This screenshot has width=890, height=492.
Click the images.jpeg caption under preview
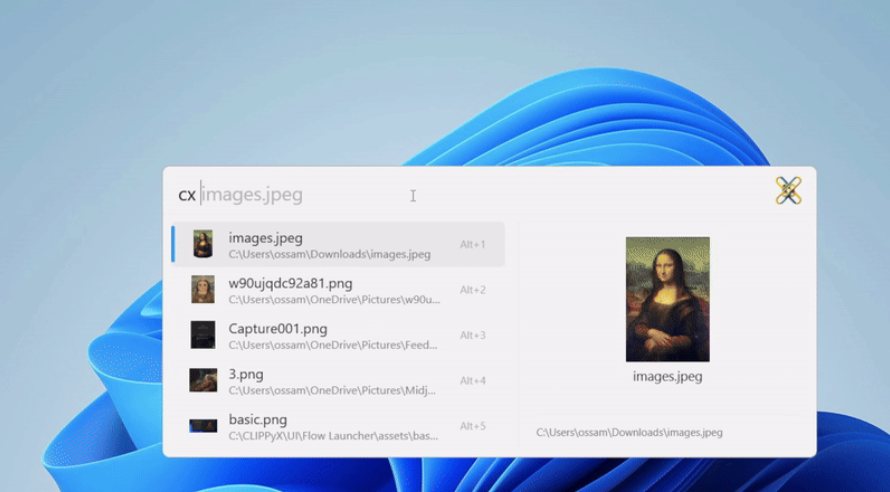click(x=668, y=376)
